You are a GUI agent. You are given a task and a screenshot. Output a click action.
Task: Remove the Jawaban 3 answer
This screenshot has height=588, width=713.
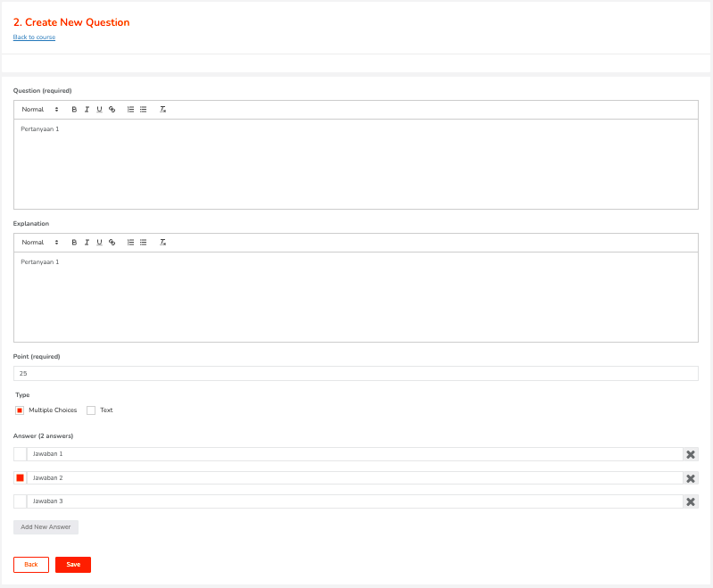pos(691,501)
